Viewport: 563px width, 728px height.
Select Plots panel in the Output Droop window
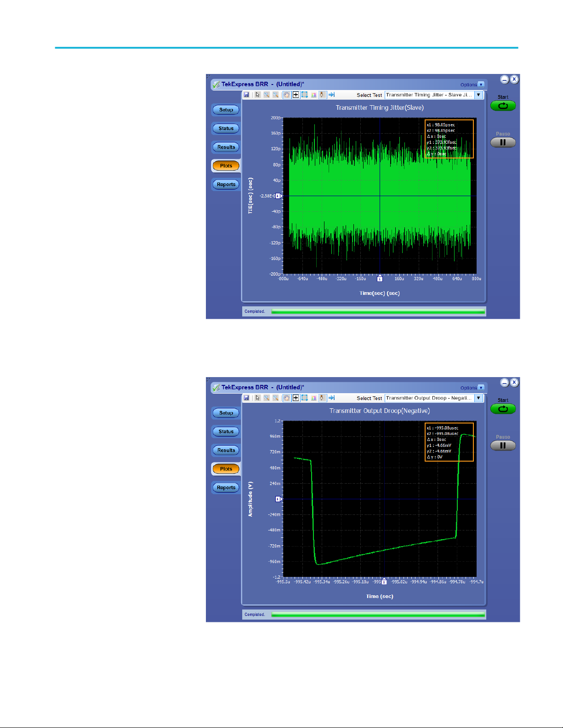point(226,469)
